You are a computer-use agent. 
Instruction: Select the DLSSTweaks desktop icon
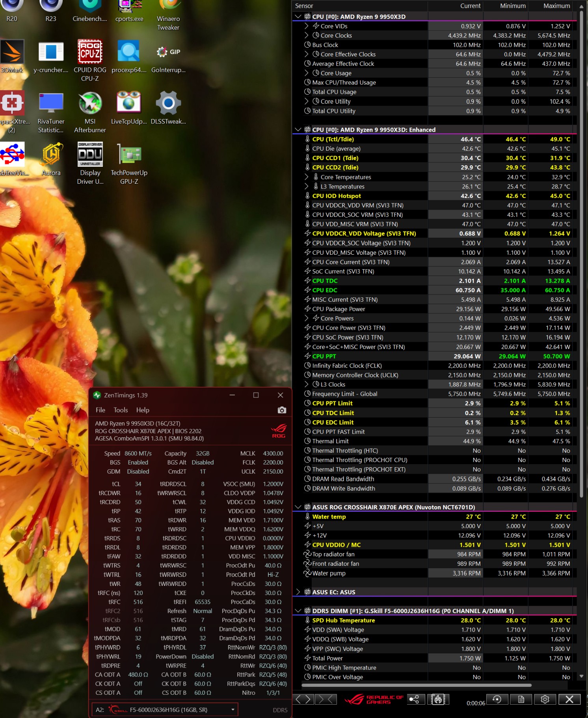pos(168,108)
